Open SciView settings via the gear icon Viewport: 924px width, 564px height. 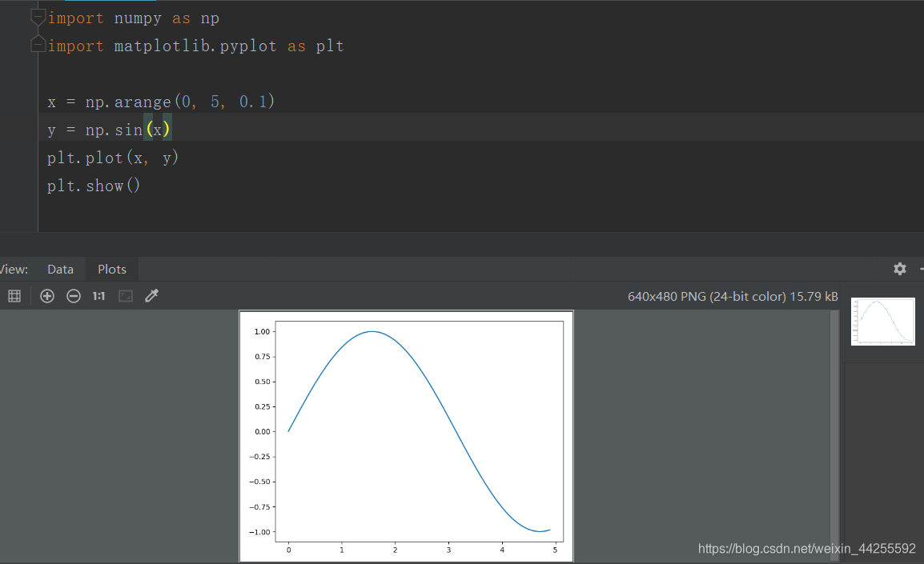900,269
